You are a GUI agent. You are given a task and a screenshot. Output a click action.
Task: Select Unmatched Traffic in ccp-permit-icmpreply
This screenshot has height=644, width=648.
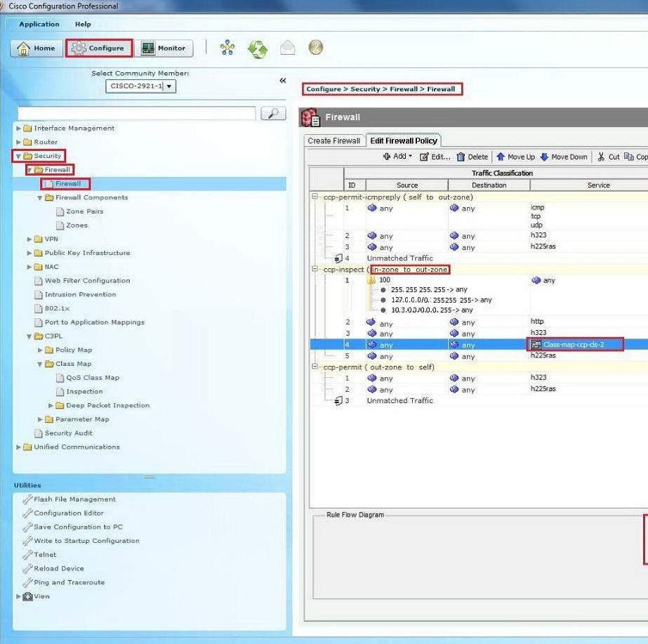click(400, 258)
